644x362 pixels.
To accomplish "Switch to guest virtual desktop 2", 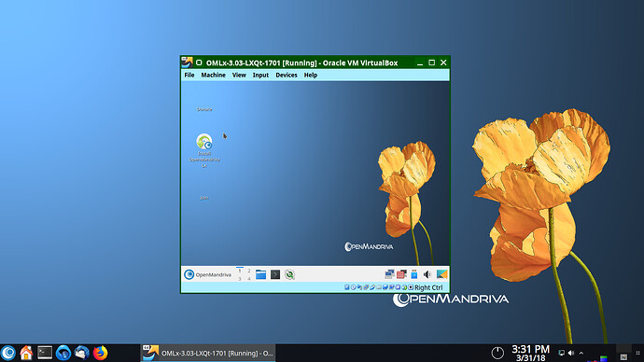I will coord(249,271).
